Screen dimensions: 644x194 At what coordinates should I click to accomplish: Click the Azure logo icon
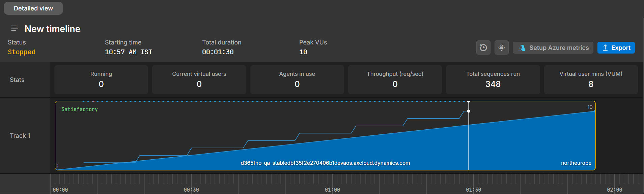tap(522, 48)
